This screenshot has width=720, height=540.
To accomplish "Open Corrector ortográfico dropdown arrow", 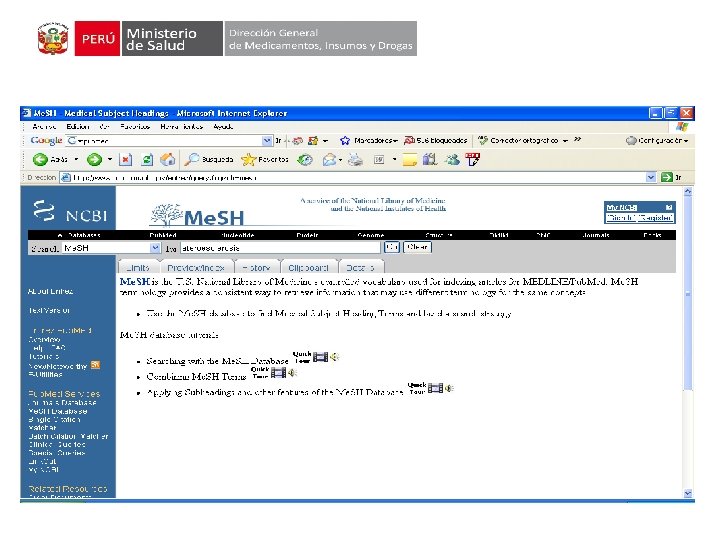I will pyautogui.click(x=565, y=141).
